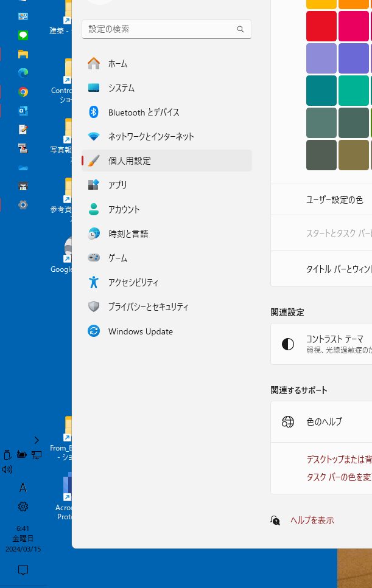The height and width of the screenshot is (588, 372).
Task: Click the プライバシーとセキュリティ shield icon
Action: click(x=94, y=306)
